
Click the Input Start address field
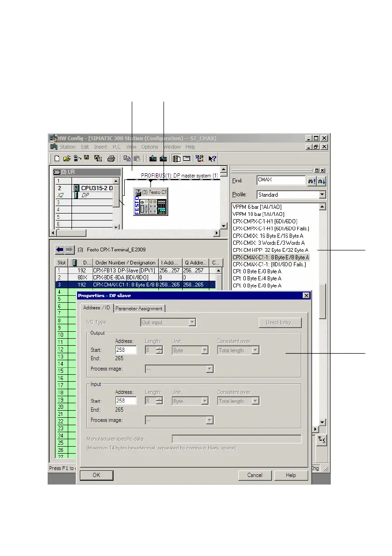[x=126, y=401]
